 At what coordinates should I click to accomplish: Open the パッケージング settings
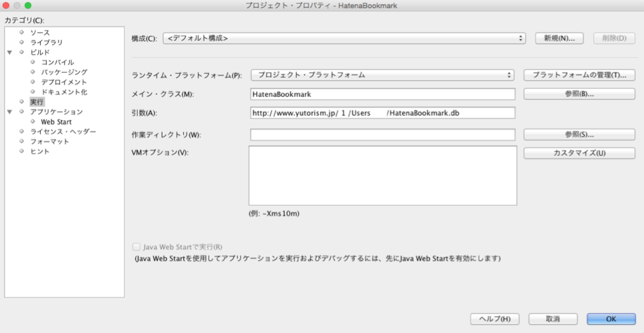pyautogui.click(x=64, y=72)
